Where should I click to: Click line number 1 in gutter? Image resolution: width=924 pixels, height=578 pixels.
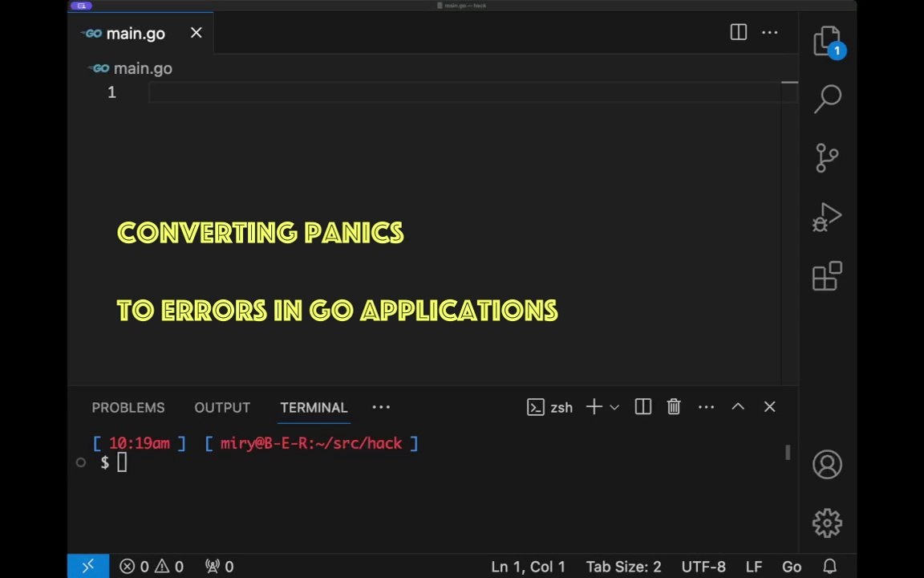coord(111,92)
